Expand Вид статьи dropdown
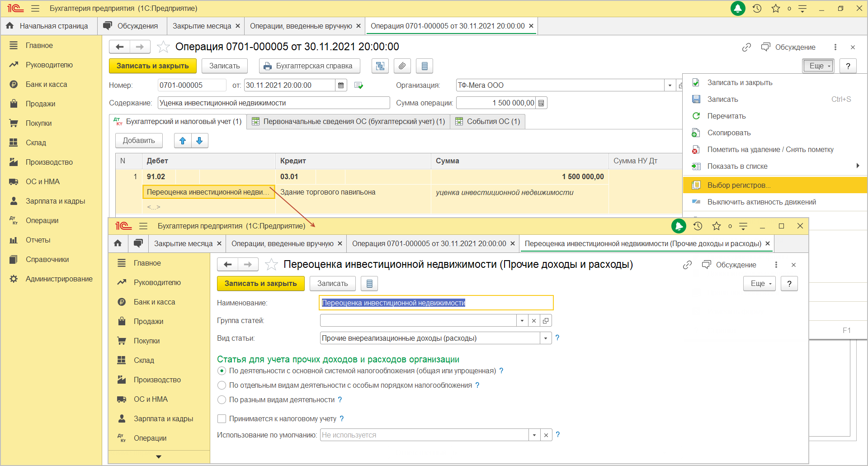The image size is (868, 466). (x=546, y=338)
